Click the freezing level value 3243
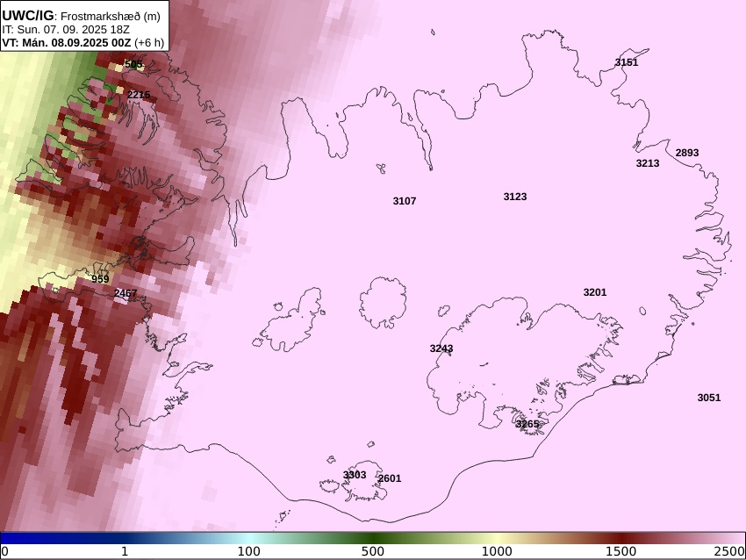 coord(441,348)
